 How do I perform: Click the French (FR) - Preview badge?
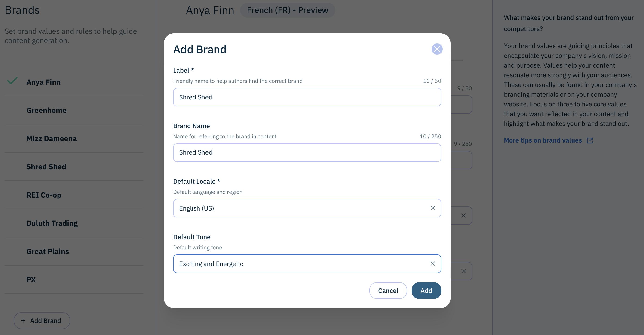click(x=287, y=10)
